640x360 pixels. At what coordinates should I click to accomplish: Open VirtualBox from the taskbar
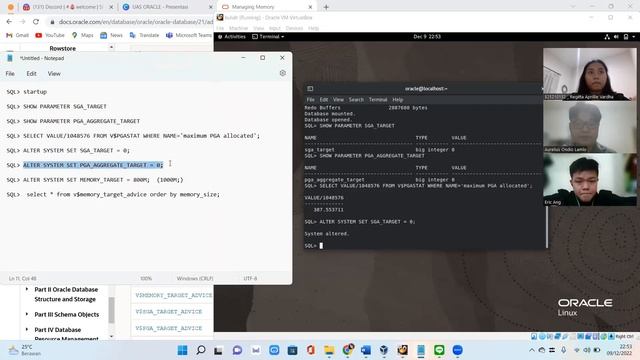click(x=384, y=350)
